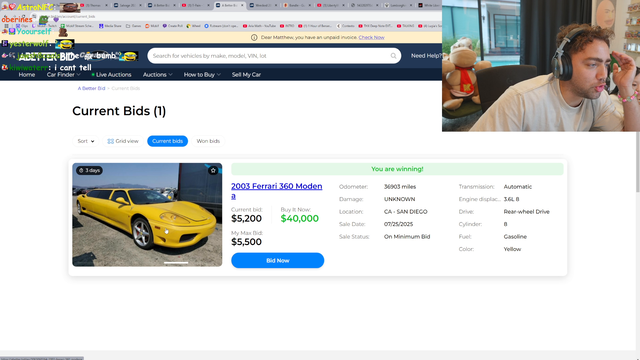Image resolution: width=640 pixels, height=360 pixels.
Task: Click the Bid Now button
Action: [x=278, y=260]
